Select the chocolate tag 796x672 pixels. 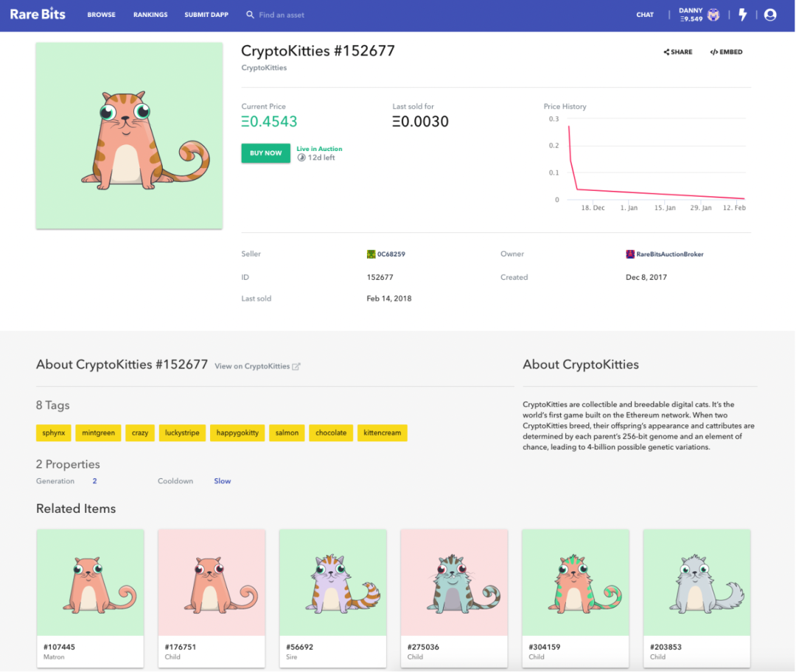[x=331, y=433]
